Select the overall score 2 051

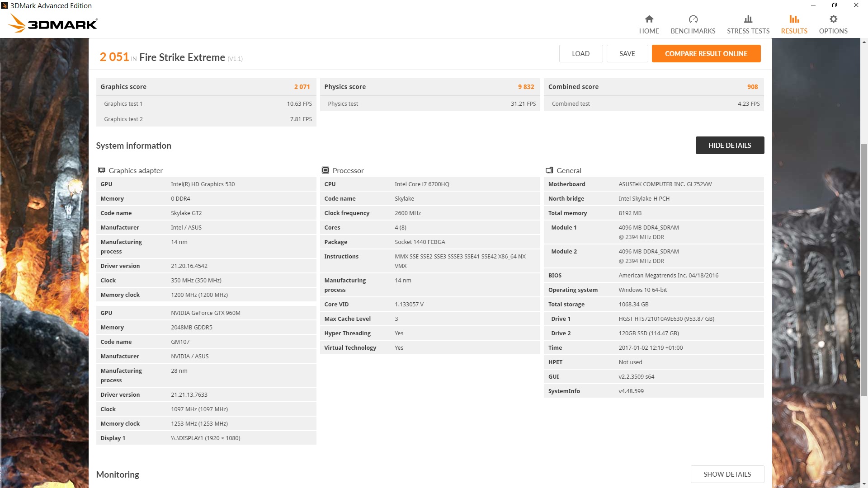pyautogui.click(x=114, y=57)
